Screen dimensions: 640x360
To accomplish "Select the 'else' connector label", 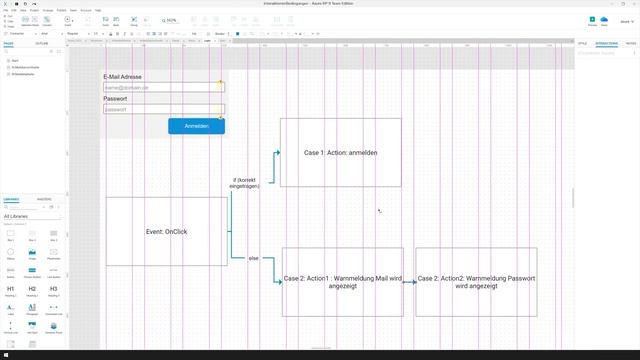I will (x=253, y=258).
